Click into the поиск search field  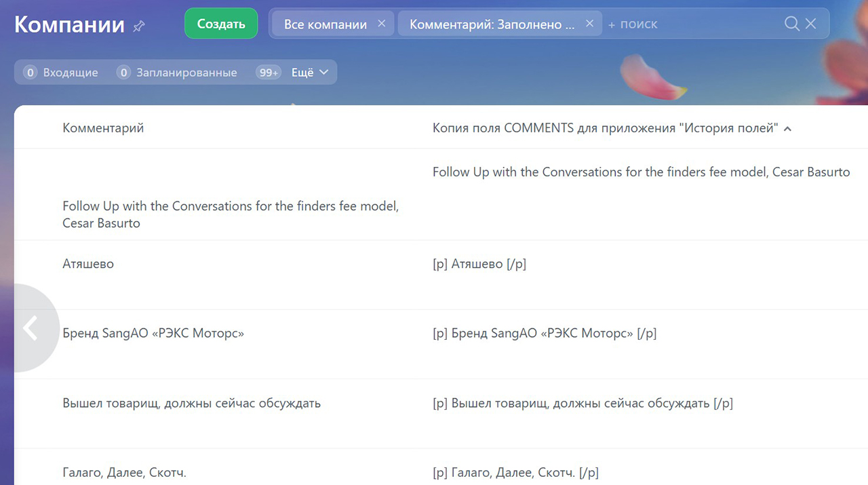coord(692,24)
